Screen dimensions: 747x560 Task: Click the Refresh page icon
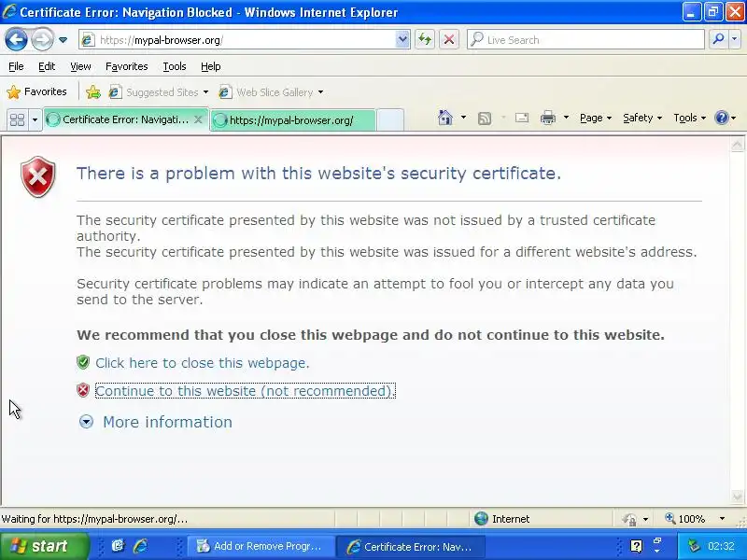pyautogui.click(x=425, y=39)
